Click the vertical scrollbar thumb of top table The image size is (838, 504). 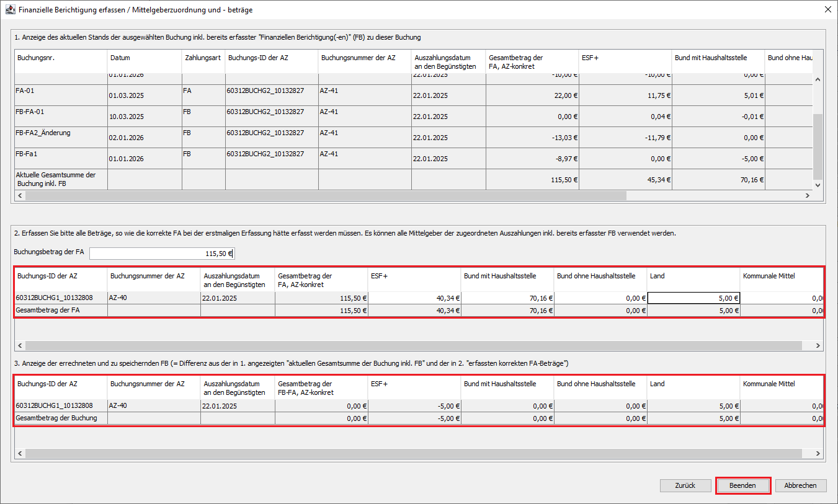[x=817, y=146]
